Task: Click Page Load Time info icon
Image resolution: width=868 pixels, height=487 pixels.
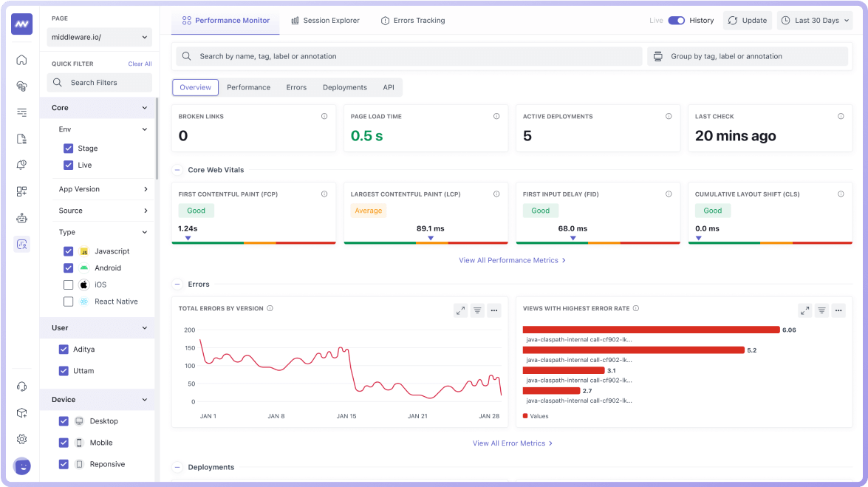Action: click(496, 116)
